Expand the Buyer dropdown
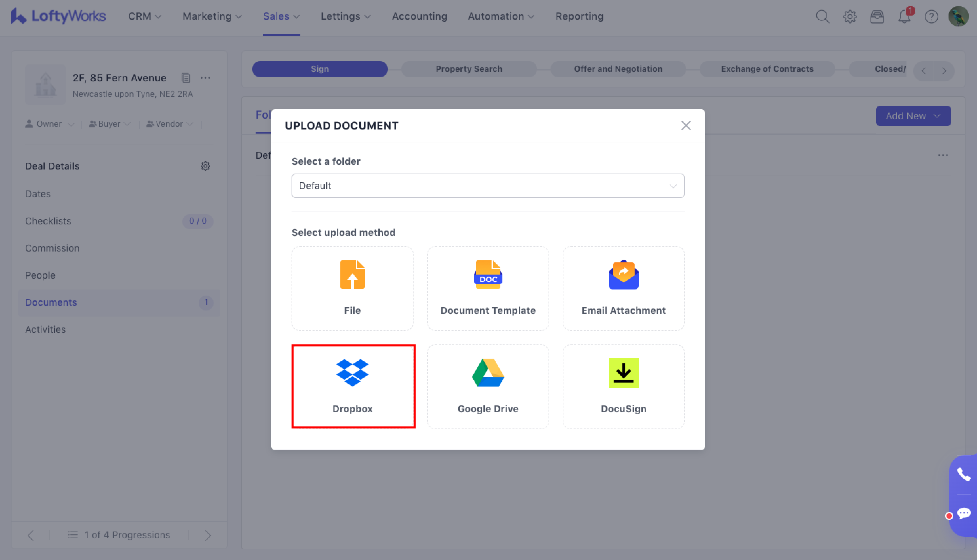The height and width of the screenshot is (560, 977). 109,124
